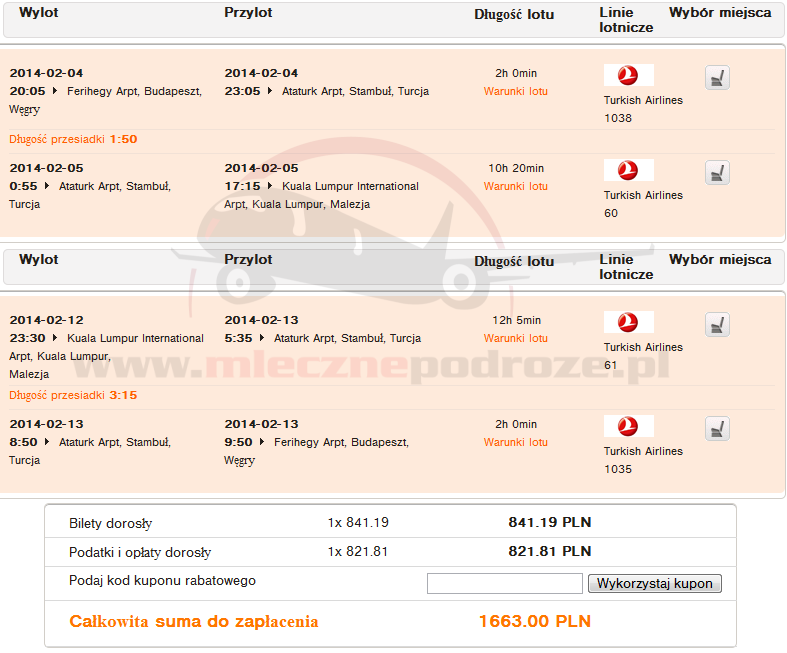Choose a seat on flight 1035
787x653 pixels.
(x=717, y=429)
